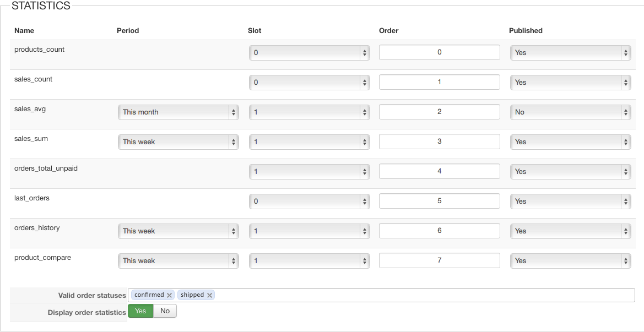
Task: Change the orders_history Period dropdown
Action: tap(178, 231)
